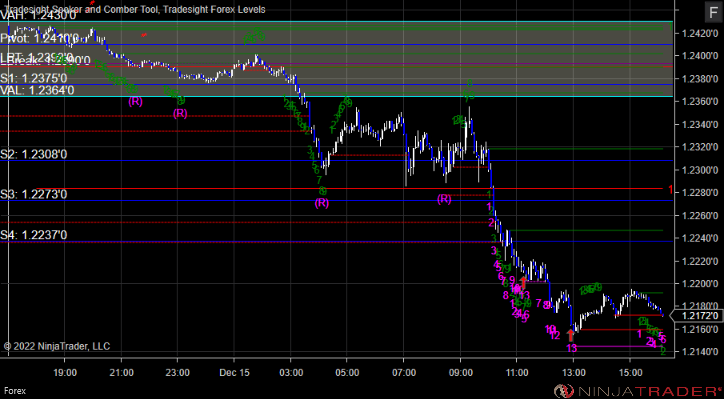Click the 11:00 time axis label
The height and width of the screenshot is (399, 724).
point(517,372)
